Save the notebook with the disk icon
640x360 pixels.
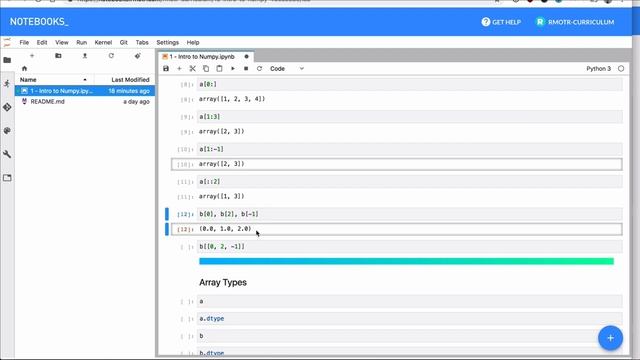pos(166,69)
